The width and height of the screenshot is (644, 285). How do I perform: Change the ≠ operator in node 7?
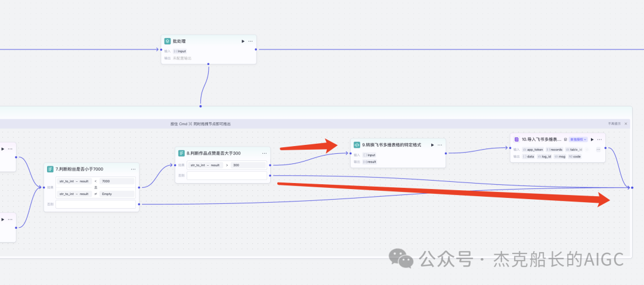tap(95, 194)
